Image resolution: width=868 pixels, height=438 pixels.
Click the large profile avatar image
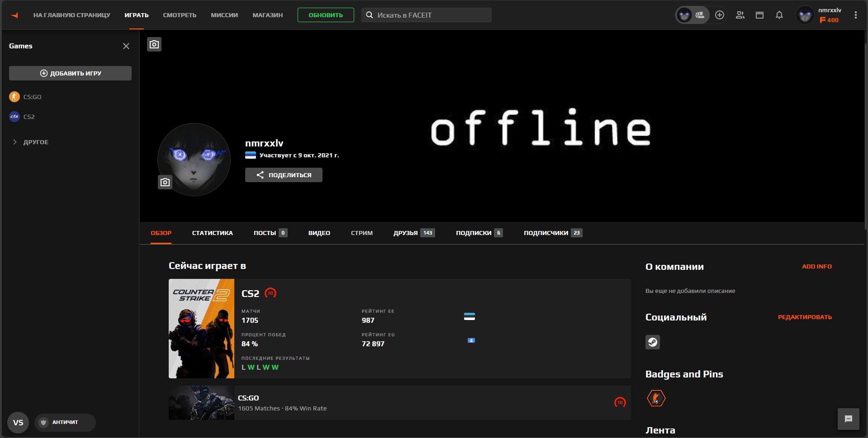pyautogui.click(x=194, y=160)
